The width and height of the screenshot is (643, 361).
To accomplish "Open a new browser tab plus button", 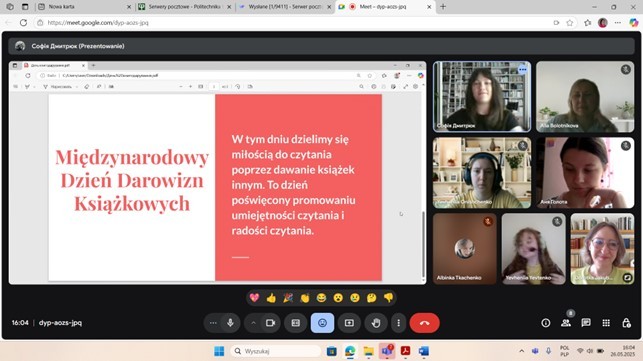I will tap(443, 7).
